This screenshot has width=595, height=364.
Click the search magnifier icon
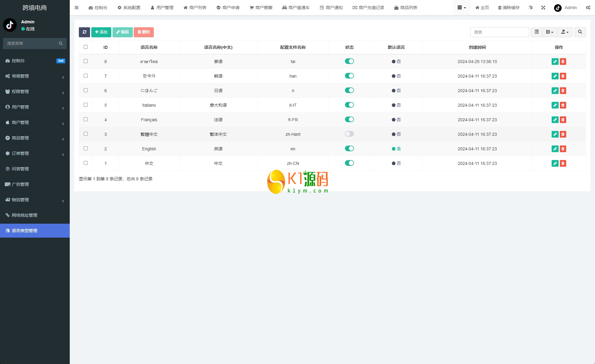pos(580,32)
